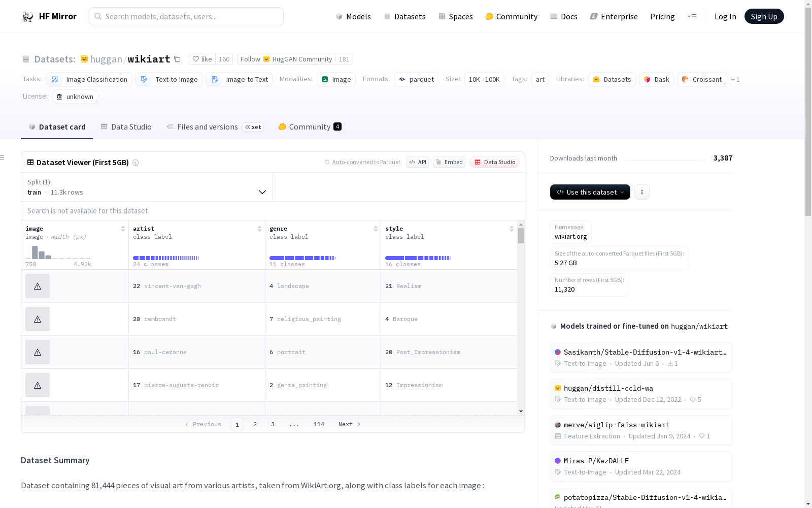Toggle the left sidebar menu icon

point(2,157)
